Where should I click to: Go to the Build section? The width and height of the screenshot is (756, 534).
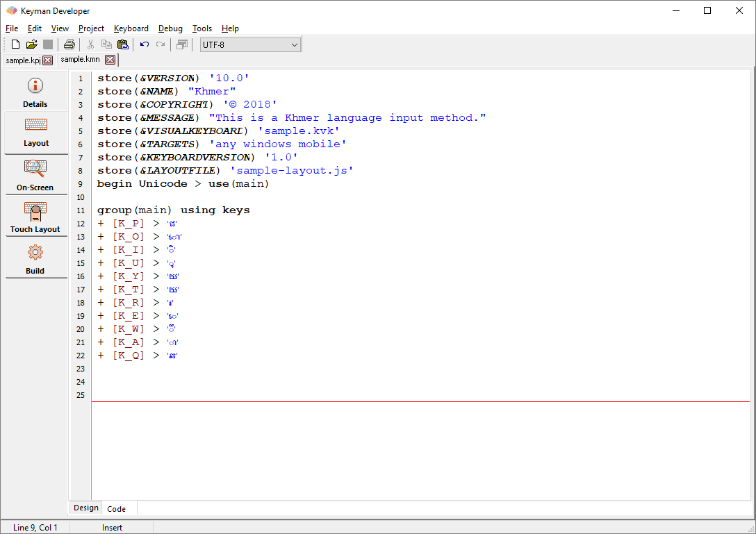pos(35,258)
